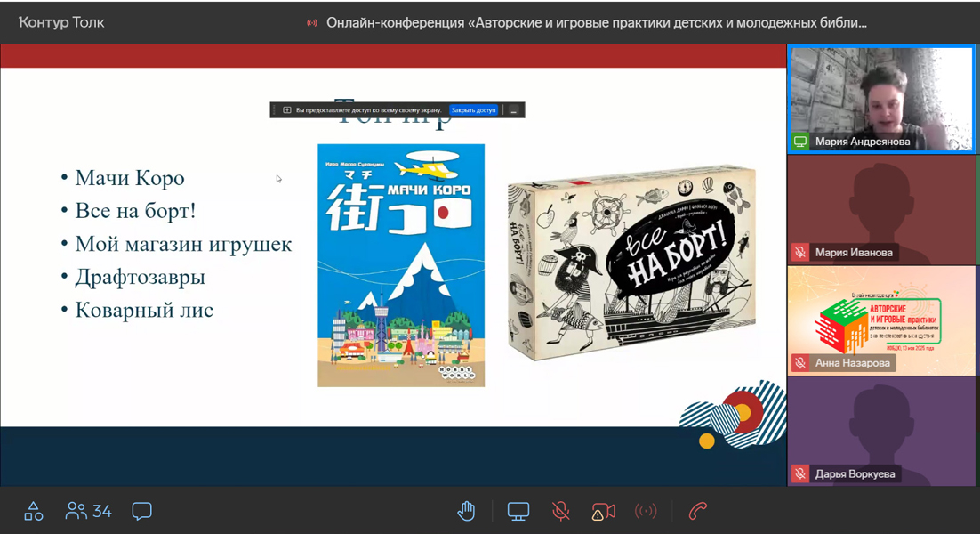
Task: Open the chat bubble icon
Action: pos(141,511)
